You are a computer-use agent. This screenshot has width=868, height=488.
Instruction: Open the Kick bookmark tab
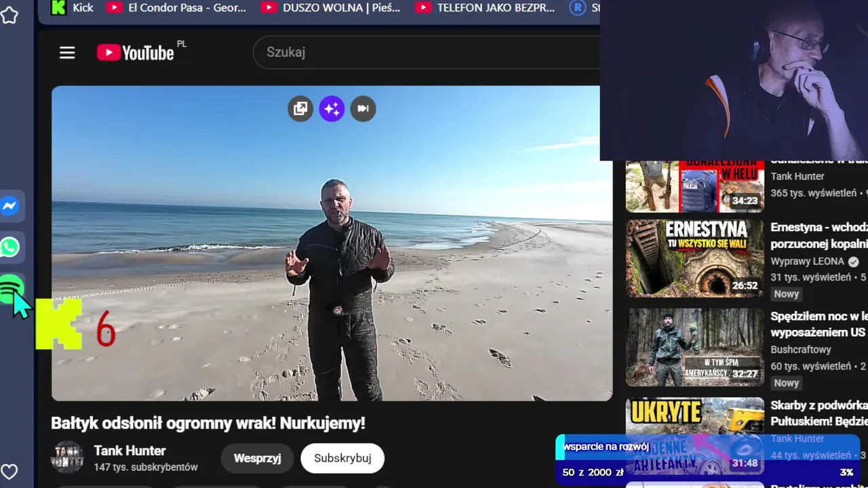pos(73,8)
